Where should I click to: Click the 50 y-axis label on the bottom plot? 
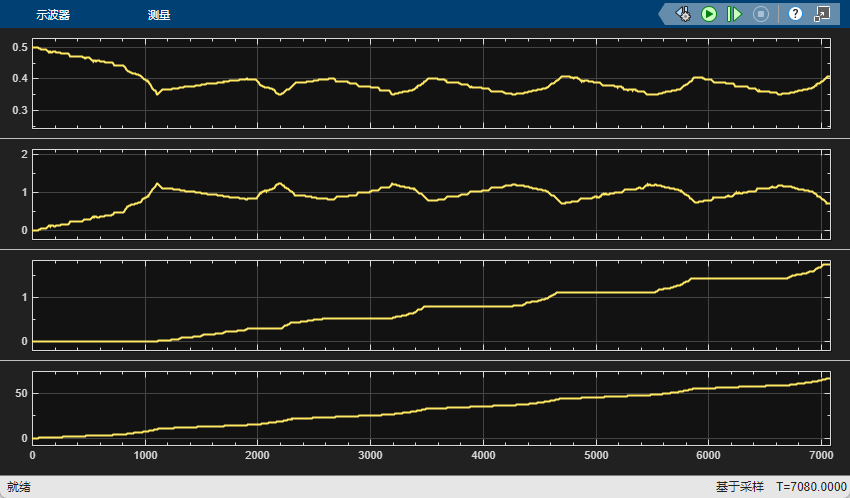pyautogui.click(x=21, y=393)
